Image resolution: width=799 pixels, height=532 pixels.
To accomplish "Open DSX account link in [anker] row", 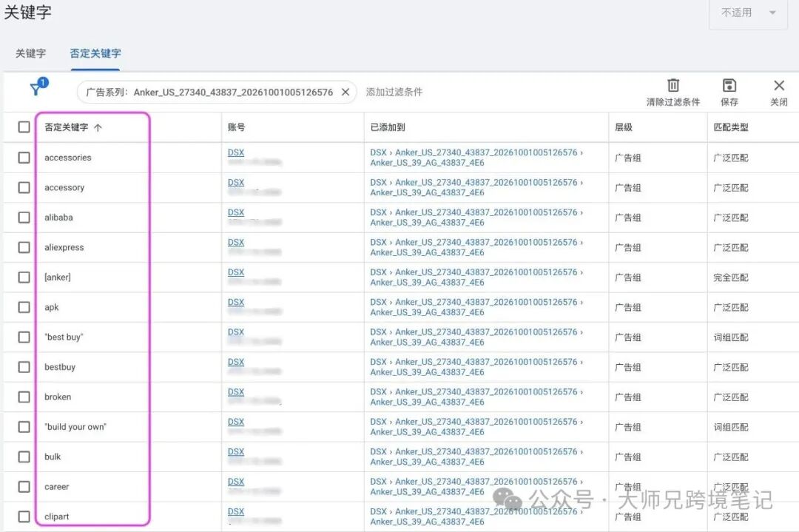I will tap(236, 272).
